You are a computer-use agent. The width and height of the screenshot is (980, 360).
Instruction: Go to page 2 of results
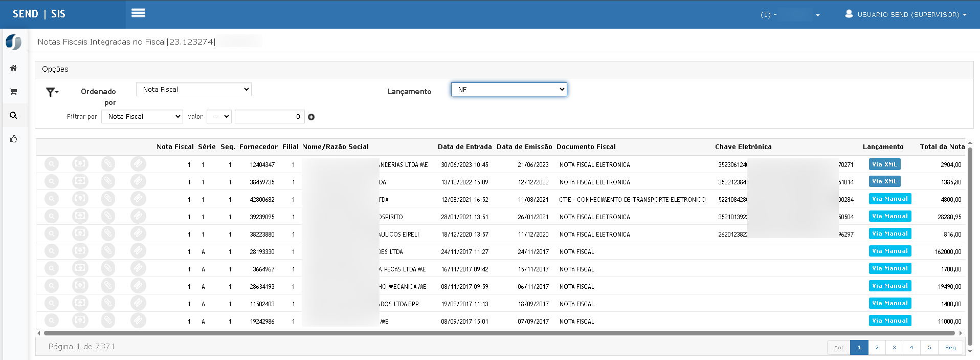click(877, 348)
